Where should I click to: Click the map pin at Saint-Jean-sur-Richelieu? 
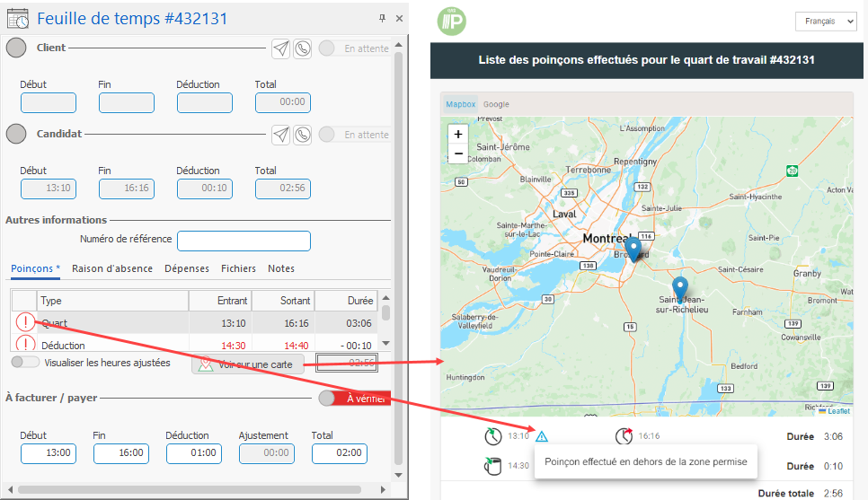point(680,288)
